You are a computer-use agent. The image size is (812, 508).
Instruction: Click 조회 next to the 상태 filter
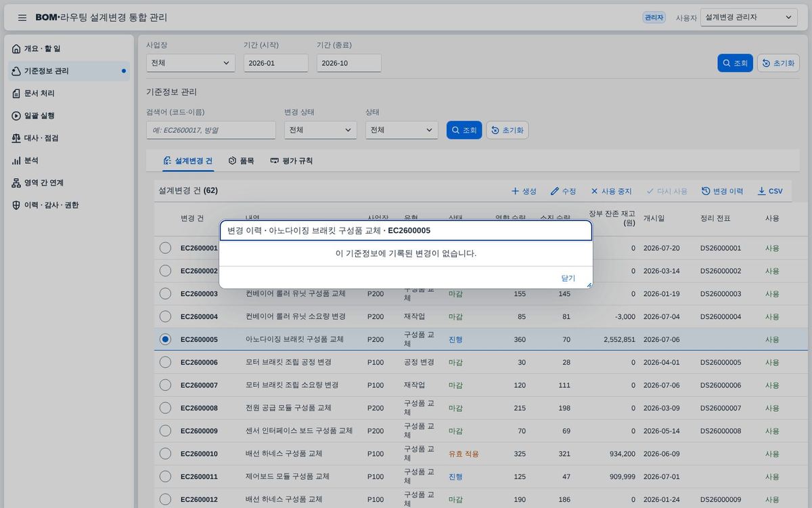tap(464, 130)
